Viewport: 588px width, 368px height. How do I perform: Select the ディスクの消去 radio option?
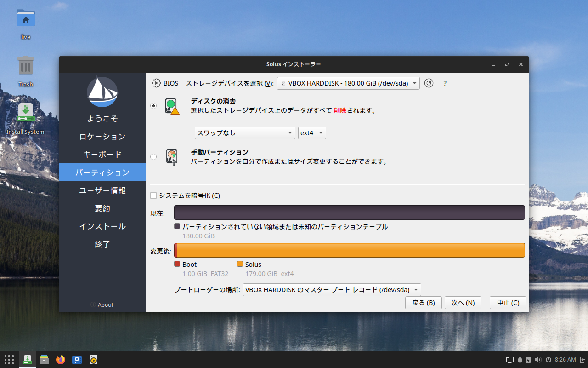point(153,106)
